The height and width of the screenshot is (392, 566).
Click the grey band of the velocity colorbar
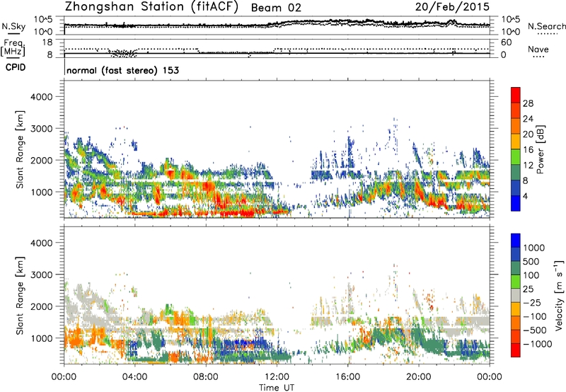(x=516, y=296)
